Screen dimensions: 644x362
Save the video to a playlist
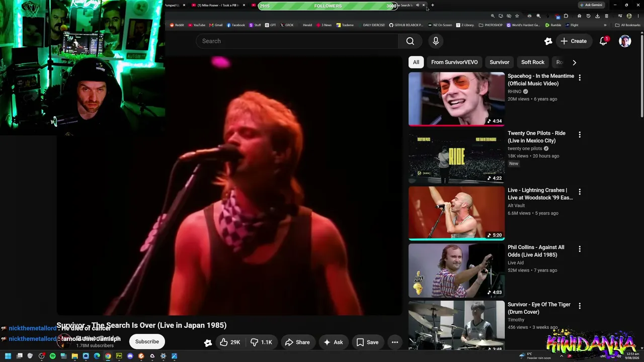[367, 342]
